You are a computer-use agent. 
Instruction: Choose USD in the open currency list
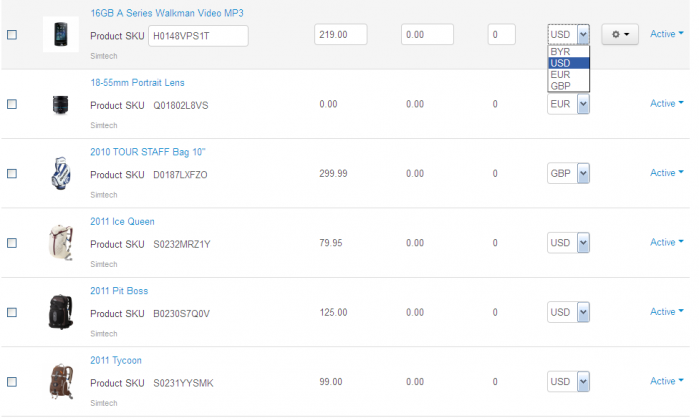(x=568, y=63)
